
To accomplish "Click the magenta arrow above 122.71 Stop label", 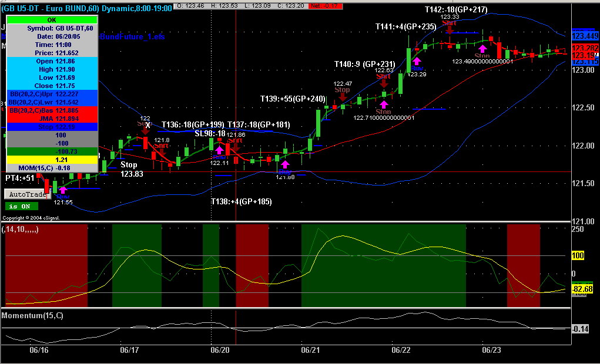I will click(x=383, y=104).
